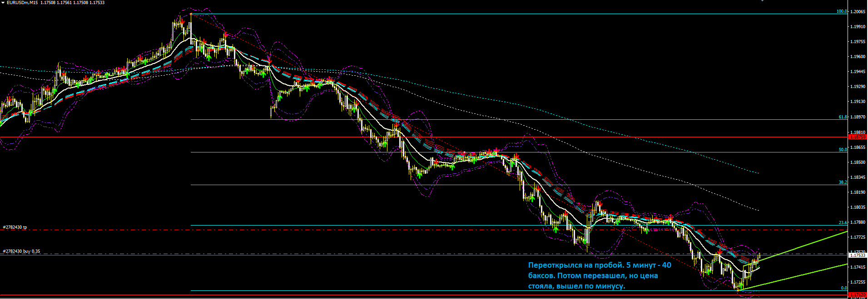Click the chart shift marker at top edge
868x299 pixels.
pyautogui.click(x=762, y=0)
